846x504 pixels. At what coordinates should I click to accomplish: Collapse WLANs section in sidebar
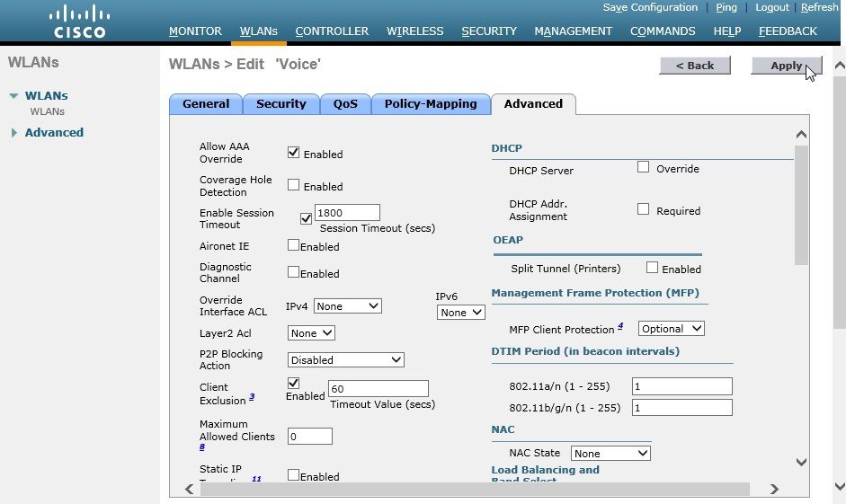point(13,96)
